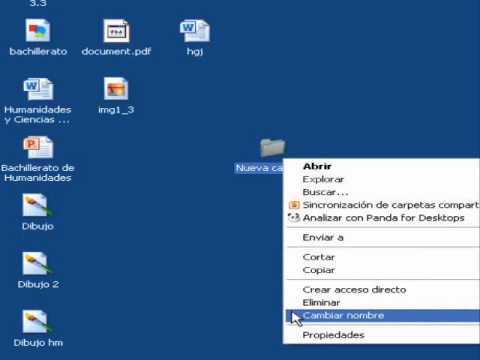
Task: Select the img1_3 image icon
Action: click(x=116, y=89)
